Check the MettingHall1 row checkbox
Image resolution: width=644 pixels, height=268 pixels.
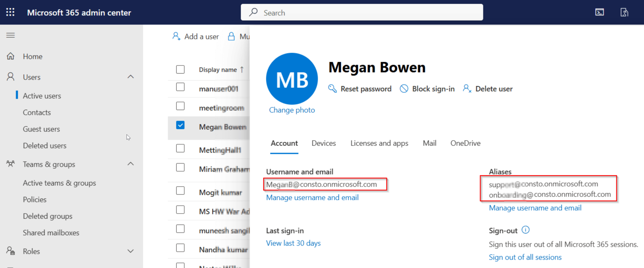pos(180,148)
